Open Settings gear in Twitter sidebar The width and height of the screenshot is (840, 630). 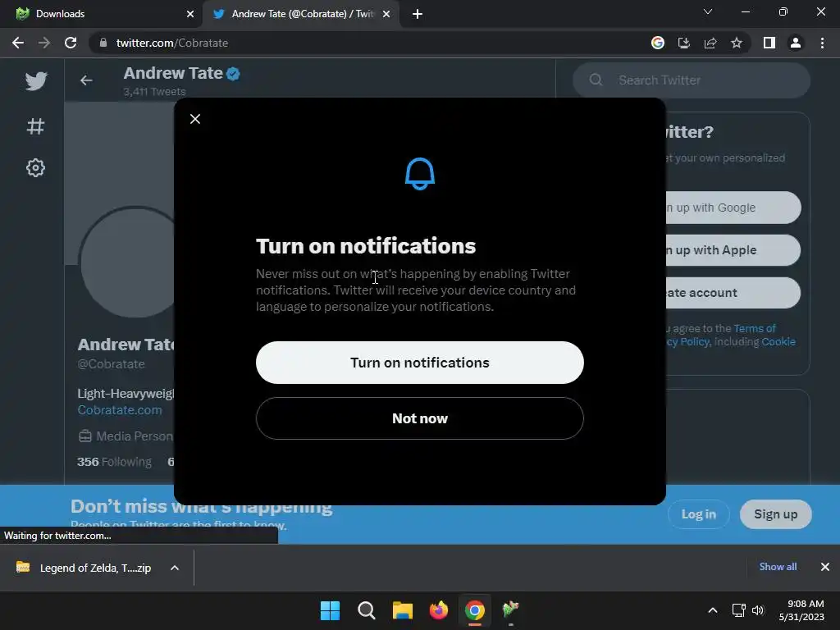point(35,167)
